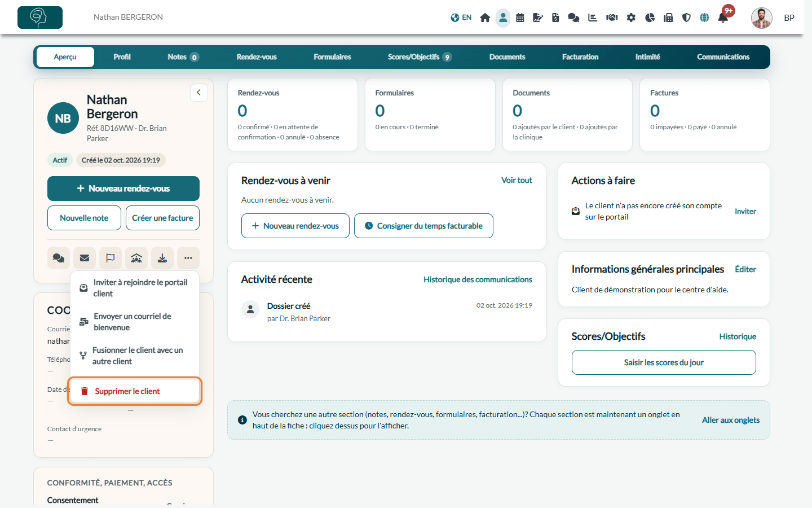Image resolution: width=812 pixels, height=508 pixels.
Task: Click Saisir les scores du jour
Action: 664,362
